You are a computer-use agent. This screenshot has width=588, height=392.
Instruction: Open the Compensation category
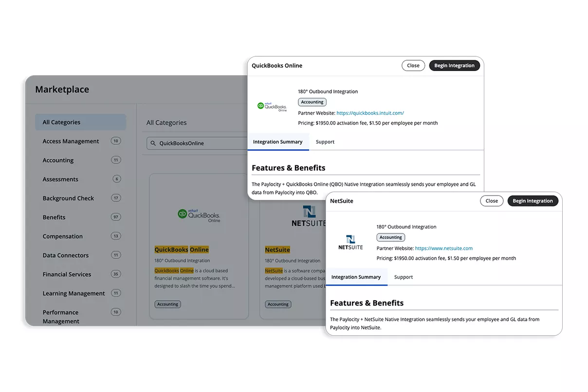point(63,236)
